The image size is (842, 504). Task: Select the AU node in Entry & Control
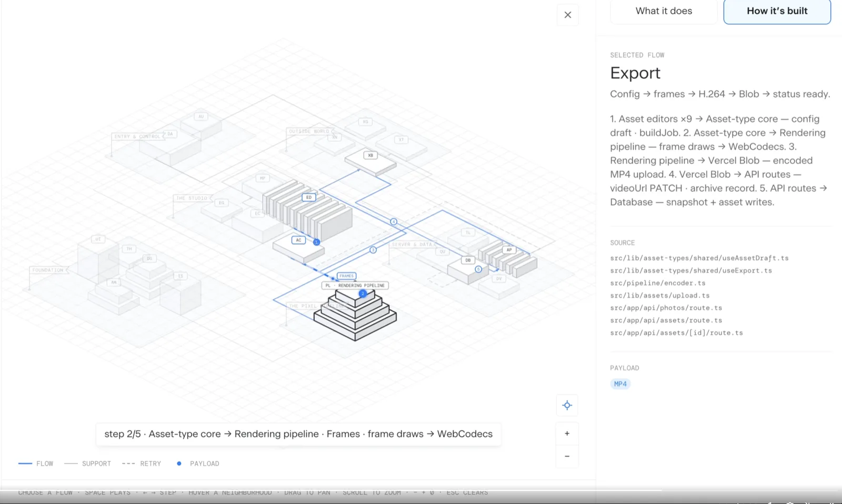coord(201,116)
